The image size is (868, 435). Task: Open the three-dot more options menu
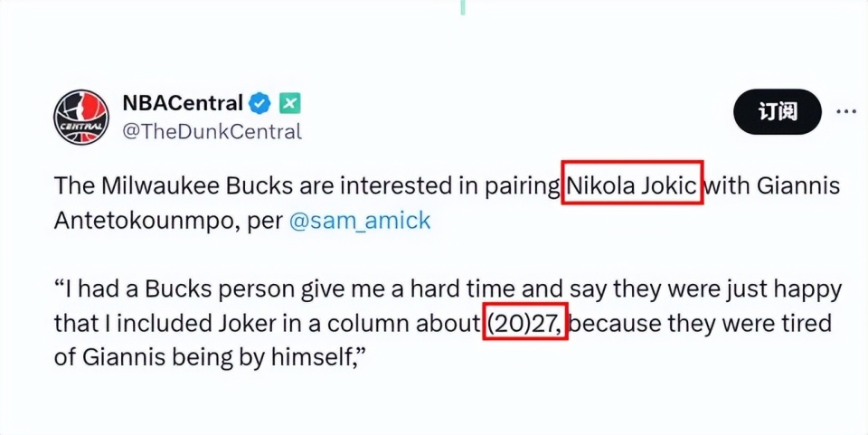pyautogui.click(x=845, y=112)
